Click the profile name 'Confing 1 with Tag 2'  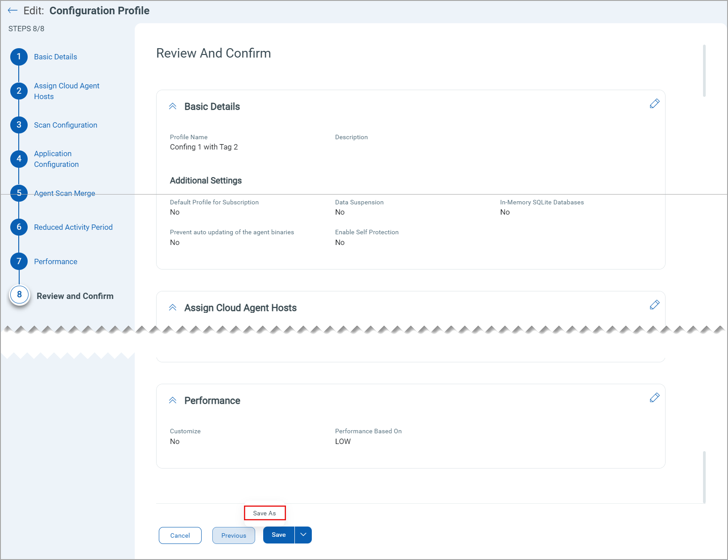click(x=204, y=147)
